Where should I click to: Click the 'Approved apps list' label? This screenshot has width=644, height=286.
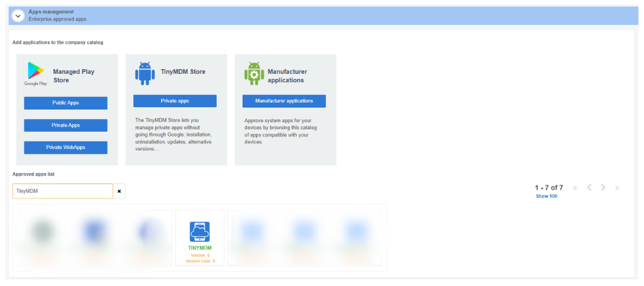34,174
